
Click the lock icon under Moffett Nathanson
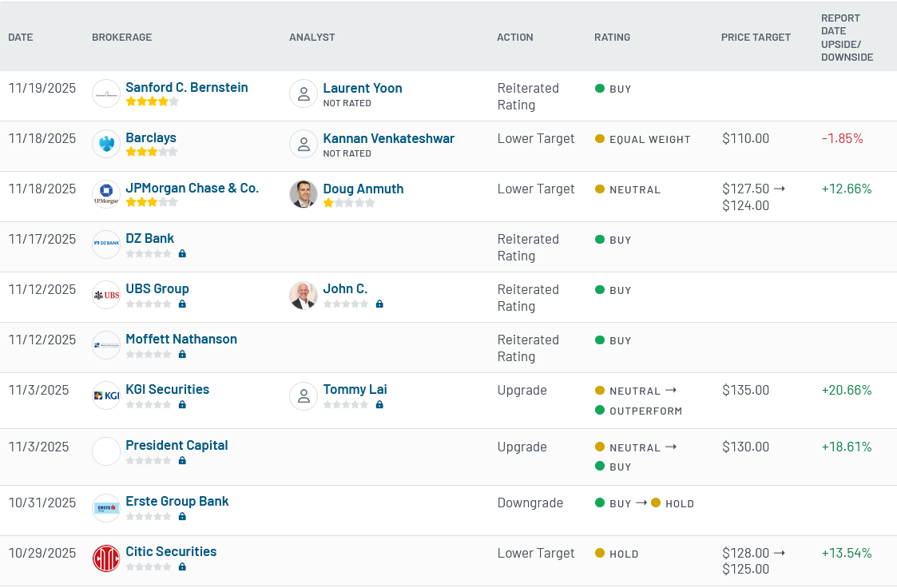pos(182,354)
